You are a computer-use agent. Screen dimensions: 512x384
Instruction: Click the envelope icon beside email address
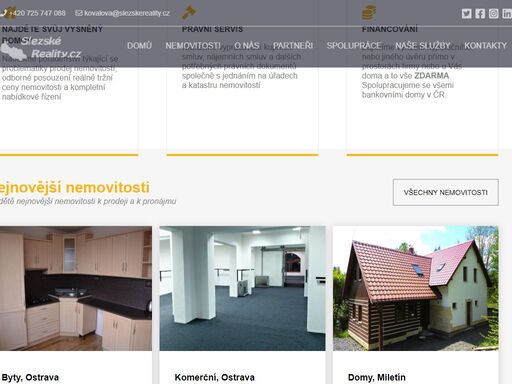point(79,13)
